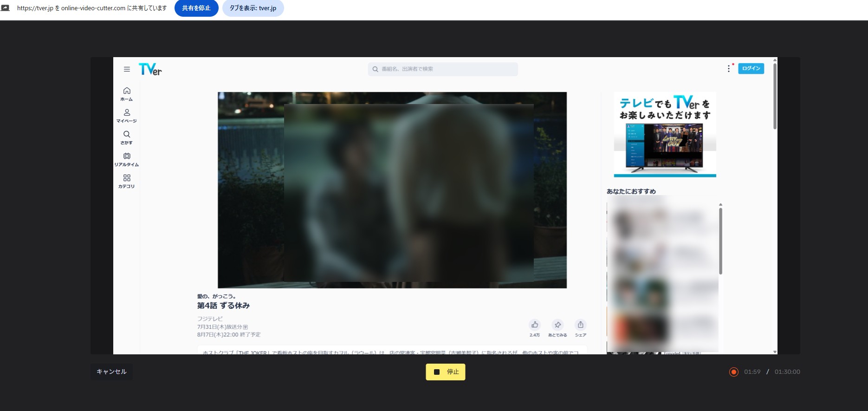Click the shared page's main scrollbar thumb
This screenshot has height=411, width=868.
coord(775,96)
